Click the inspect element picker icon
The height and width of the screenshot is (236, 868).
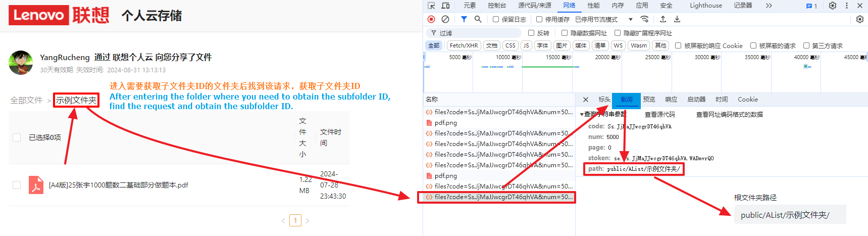[x=431, y=6]
